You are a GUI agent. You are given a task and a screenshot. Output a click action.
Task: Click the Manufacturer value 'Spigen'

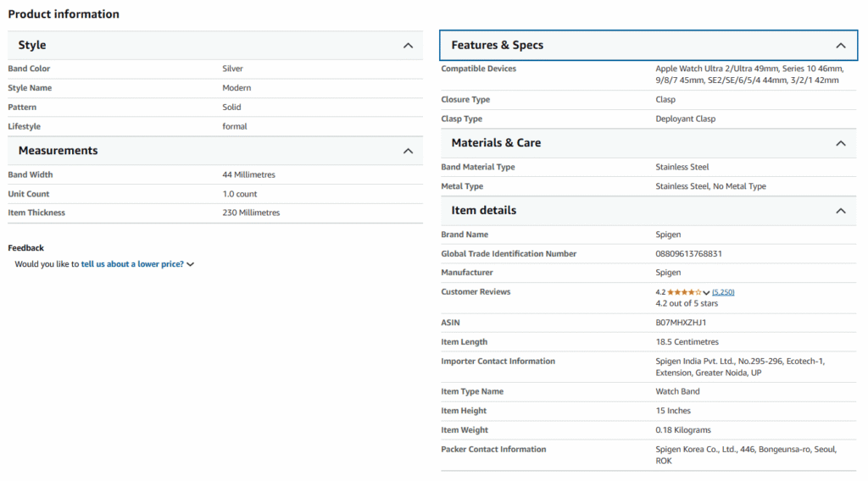click(x=668, y=273)
